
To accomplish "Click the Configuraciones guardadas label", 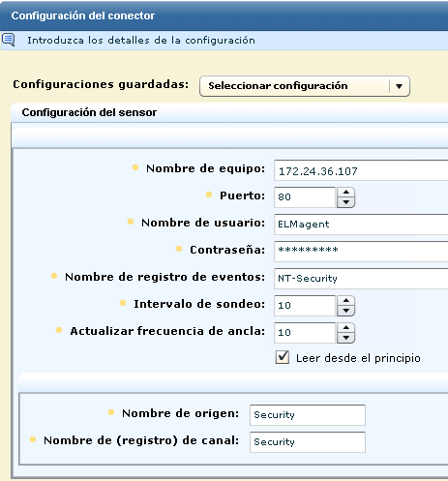I will click(x=101, y=84).
